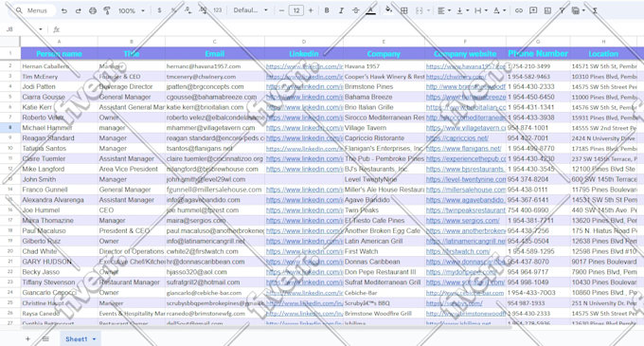Image resolution: width=644 pixels, height=346 pixels.
Task: Click the merge cells icon
Action: point(419,10)
